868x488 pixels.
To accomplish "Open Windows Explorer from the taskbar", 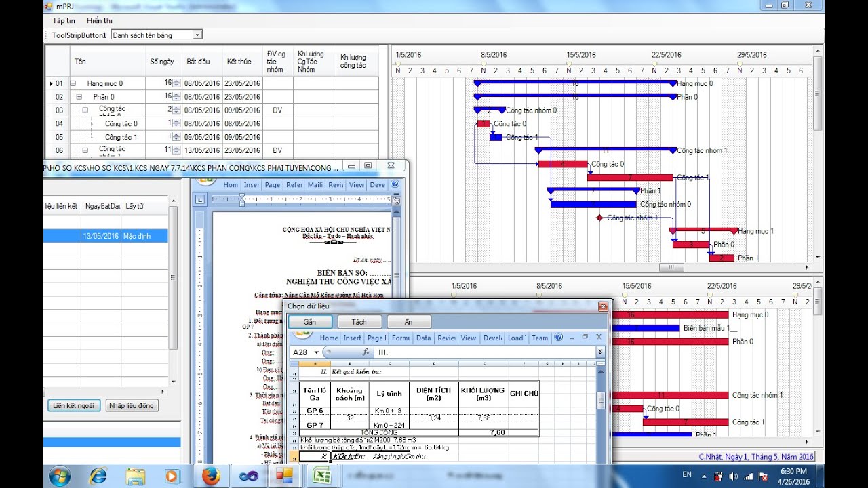I will point(135,476).
